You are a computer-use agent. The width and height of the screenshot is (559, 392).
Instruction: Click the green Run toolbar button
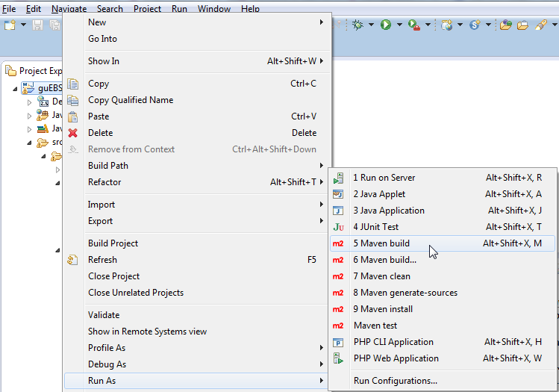point(385,25)
